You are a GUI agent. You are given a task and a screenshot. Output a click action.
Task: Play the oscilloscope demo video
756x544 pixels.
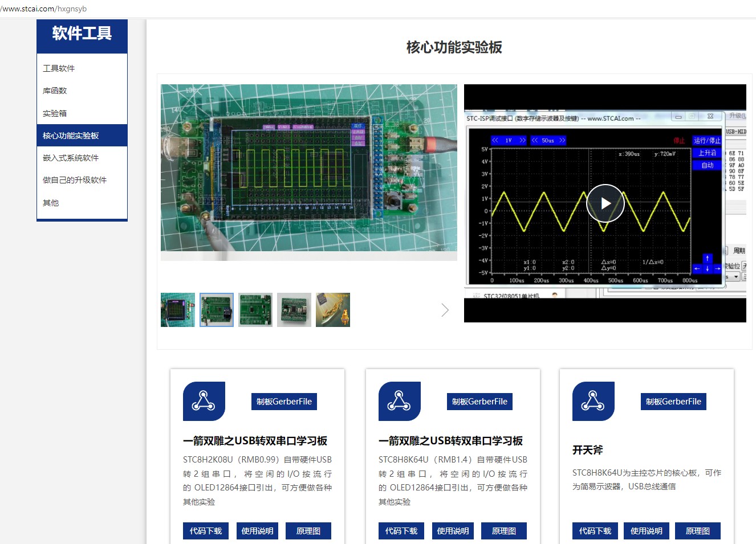point(605,203)
